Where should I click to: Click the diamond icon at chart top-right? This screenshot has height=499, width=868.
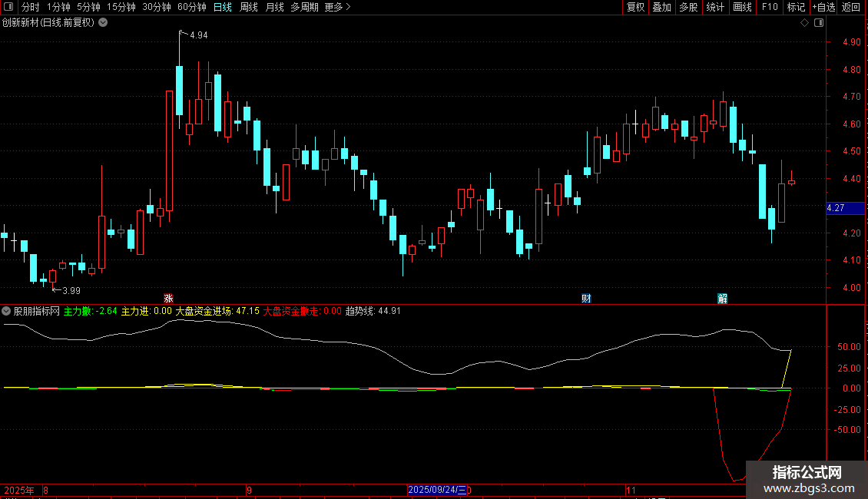tap(804, 23)
